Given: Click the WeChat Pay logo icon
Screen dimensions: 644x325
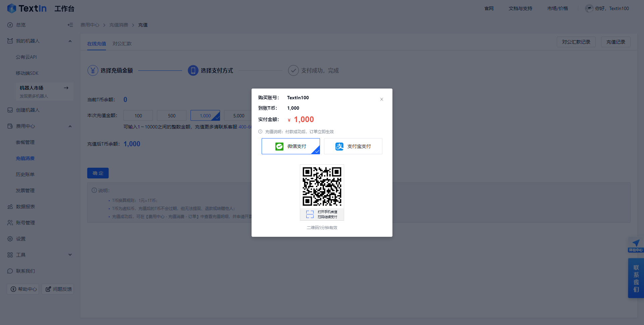Looking at the screenshot, I should click(279, 146).
